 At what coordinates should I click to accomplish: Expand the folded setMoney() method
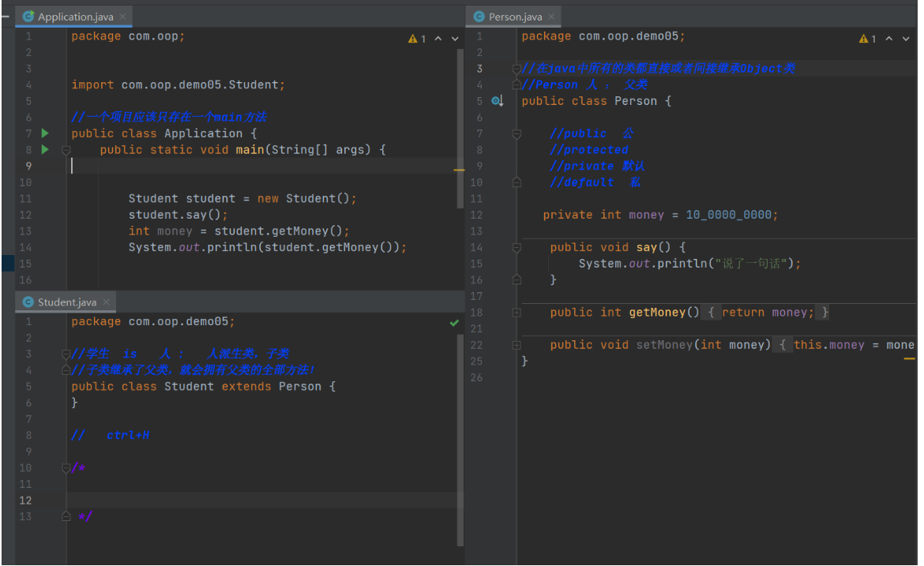click(x=516, y=345)
